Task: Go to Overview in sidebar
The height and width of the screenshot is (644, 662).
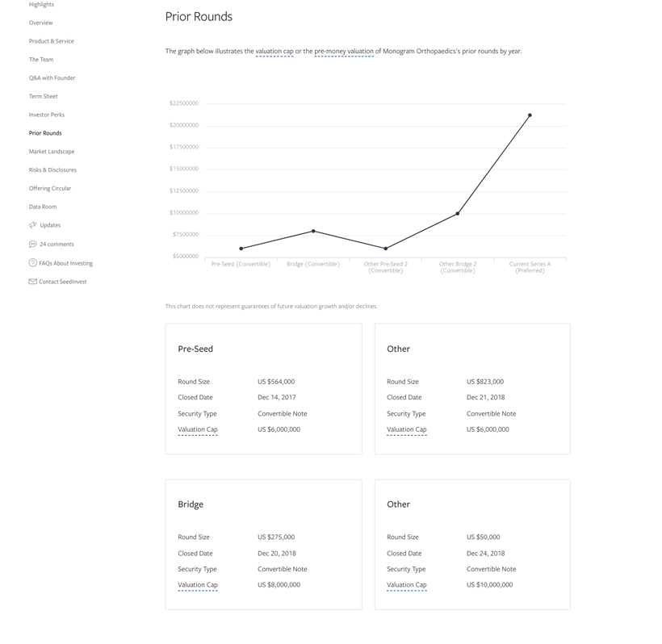Action: pos(40,23)
